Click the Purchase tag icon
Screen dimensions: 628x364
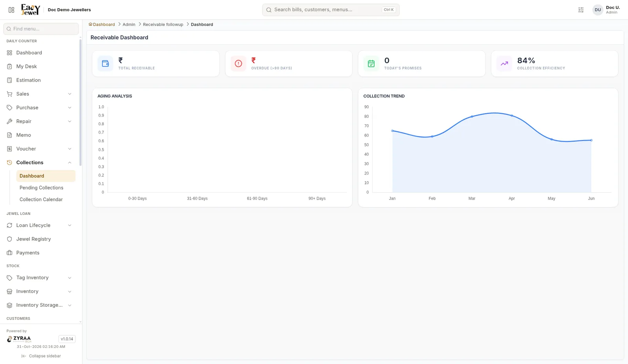click(x=9, y=107)
